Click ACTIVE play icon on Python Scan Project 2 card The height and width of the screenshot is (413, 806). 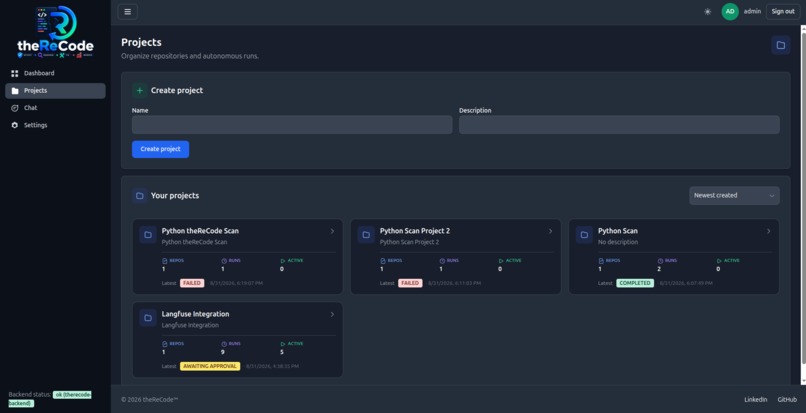click(x=501, y=261)
